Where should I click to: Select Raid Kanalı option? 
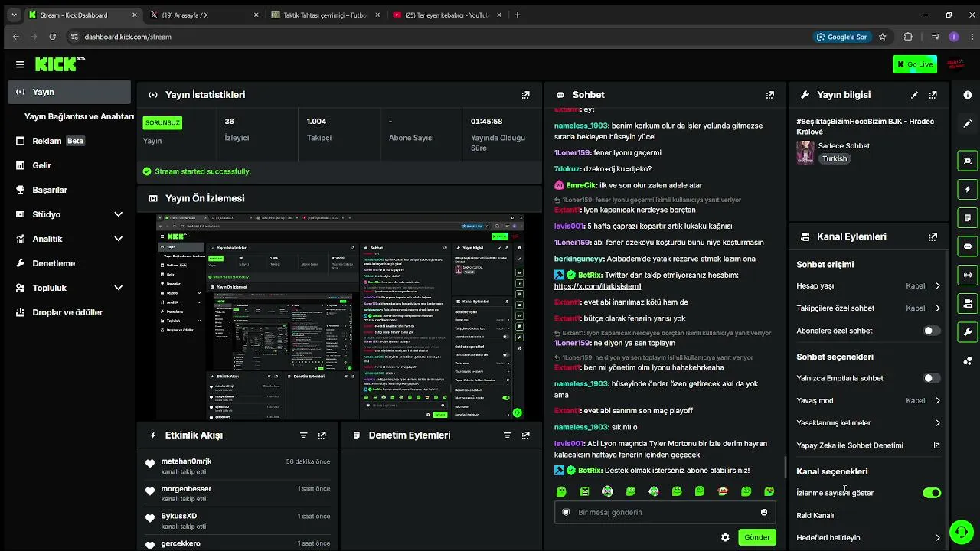click(815, 515)
